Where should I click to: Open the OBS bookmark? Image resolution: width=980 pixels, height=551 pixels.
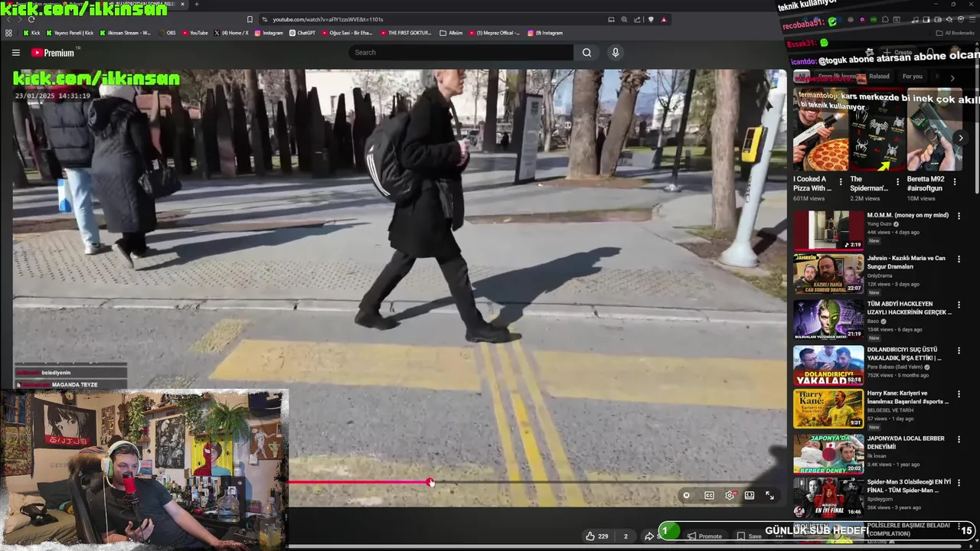(x=166, y=33)
